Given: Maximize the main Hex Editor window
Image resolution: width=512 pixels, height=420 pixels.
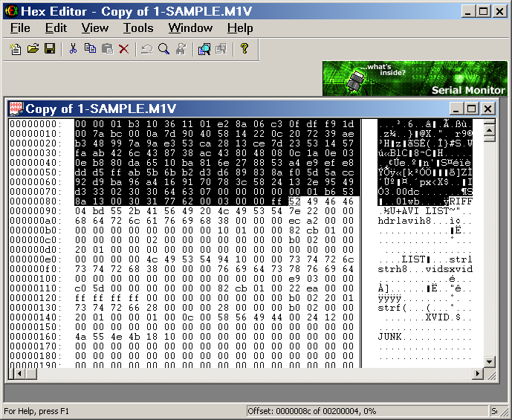Looking at the screenshot, I should [484, 11].
